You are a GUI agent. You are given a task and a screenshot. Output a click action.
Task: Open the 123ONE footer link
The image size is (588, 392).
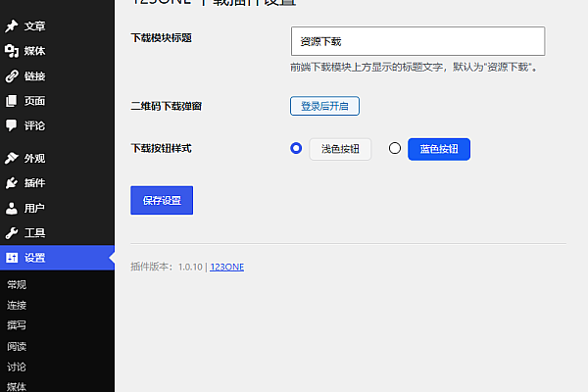(x=227, y=267)
